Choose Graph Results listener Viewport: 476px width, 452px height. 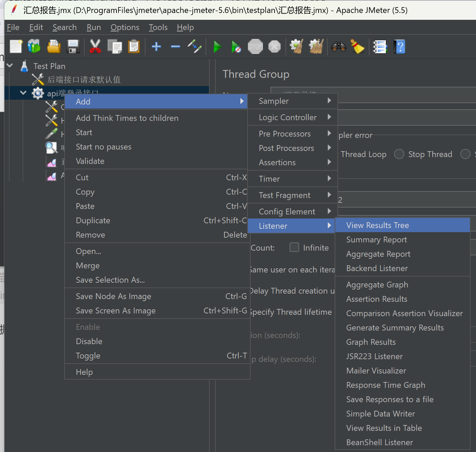403,342
